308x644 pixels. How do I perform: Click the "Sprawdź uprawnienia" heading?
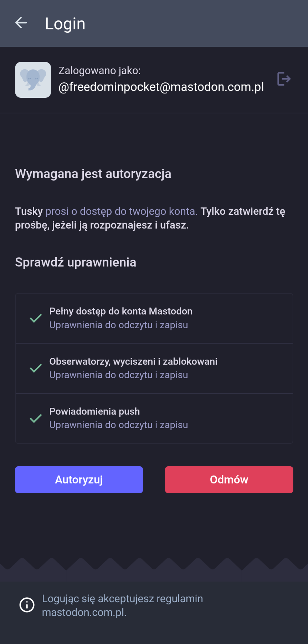pyautogui.click(x=76, y=262)
